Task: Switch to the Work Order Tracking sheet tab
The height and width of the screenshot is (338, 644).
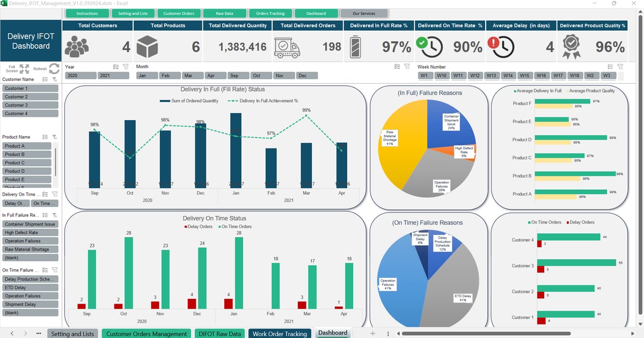Action: (x=280, y=333)
